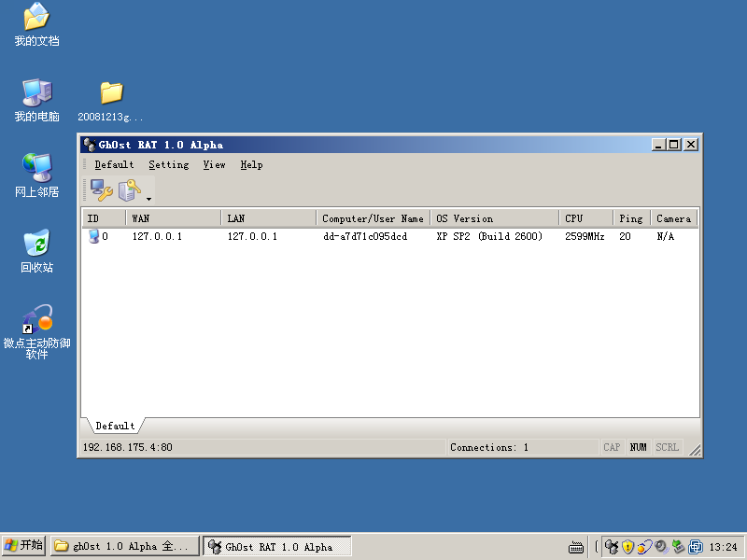Click the Ping value 20
This screenshot has width=747, height=560.
625,236
